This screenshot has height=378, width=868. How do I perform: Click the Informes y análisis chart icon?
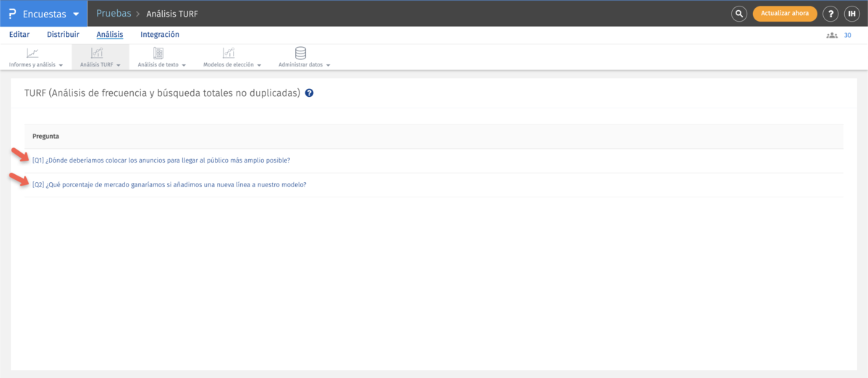(33, 53)
